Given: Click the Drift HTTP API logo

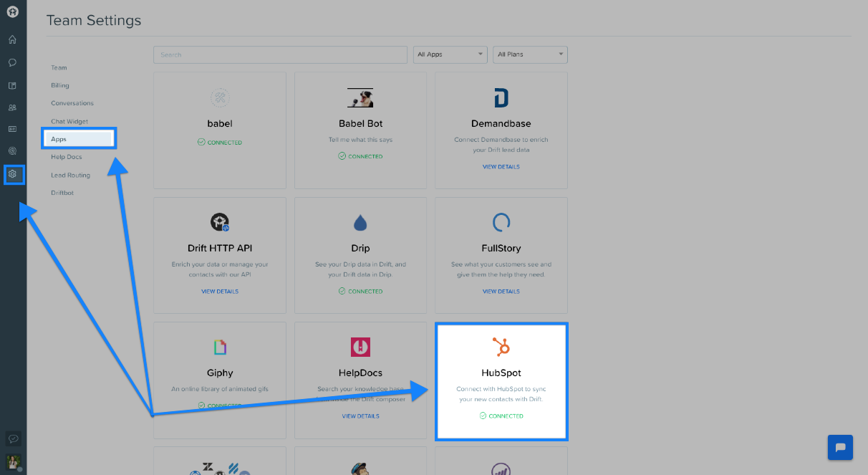Looking at the screenshot, I should point(220,222).
